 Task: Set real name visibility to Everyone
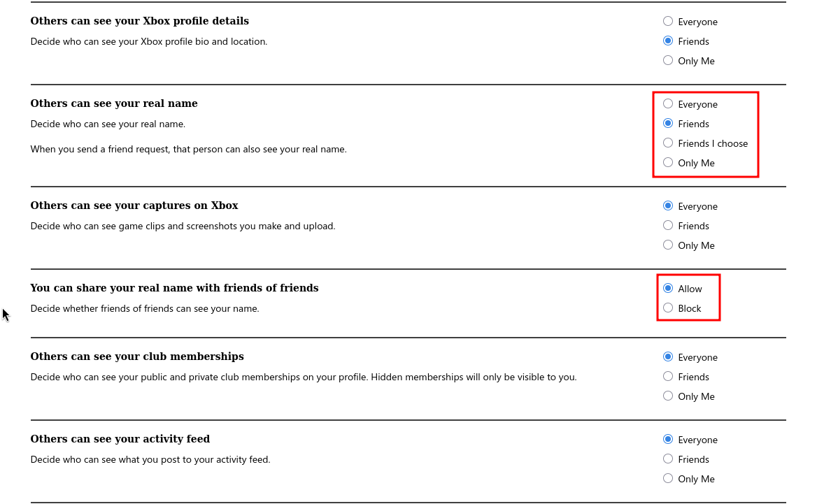click(x=668, y=103)
